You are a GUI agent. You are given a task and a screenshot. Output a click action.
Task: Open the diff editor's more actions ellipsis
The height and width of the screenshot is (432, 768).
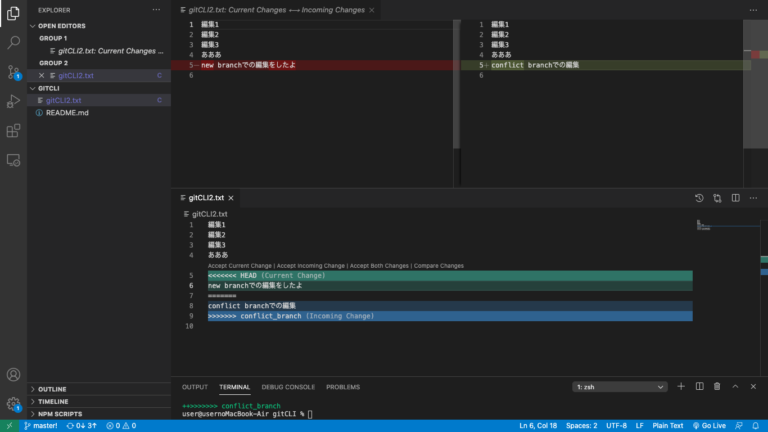tap(753, 10)
